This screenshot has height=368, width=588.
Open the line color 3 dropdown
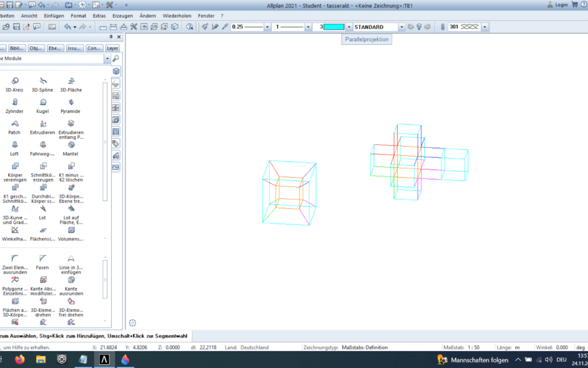(x=349, y=27)
